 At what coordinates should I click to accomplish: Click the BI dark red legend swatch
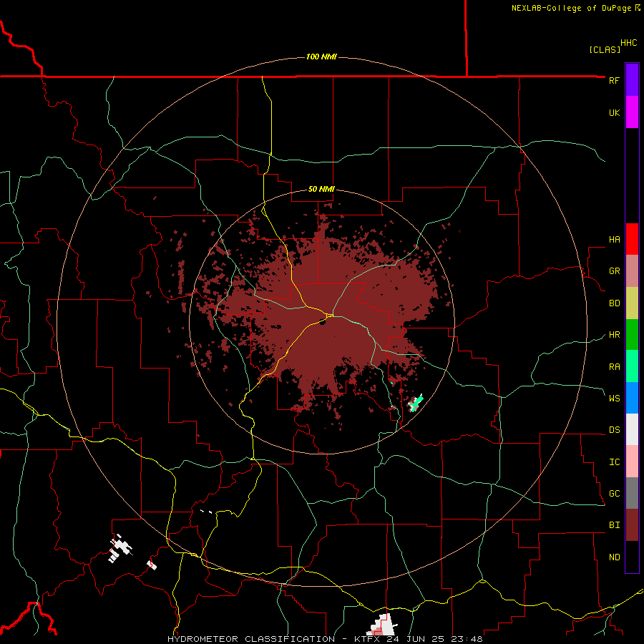click(x=632, y=525)
